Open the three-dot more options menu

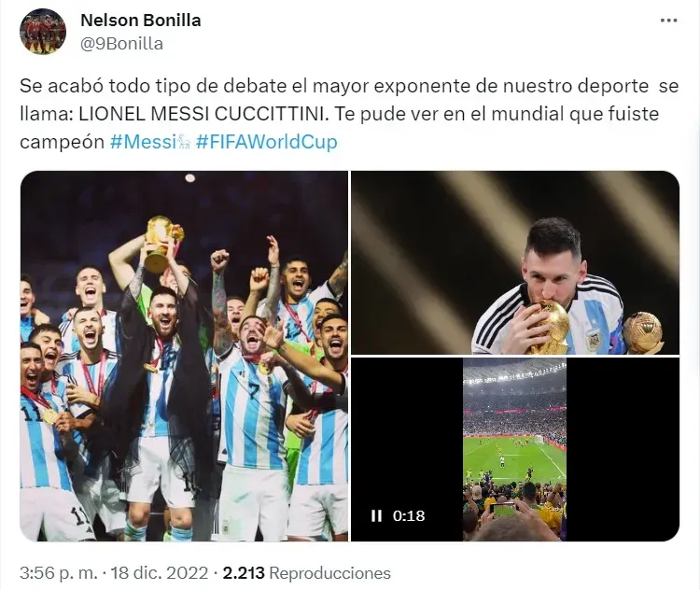tap(668, 21)
